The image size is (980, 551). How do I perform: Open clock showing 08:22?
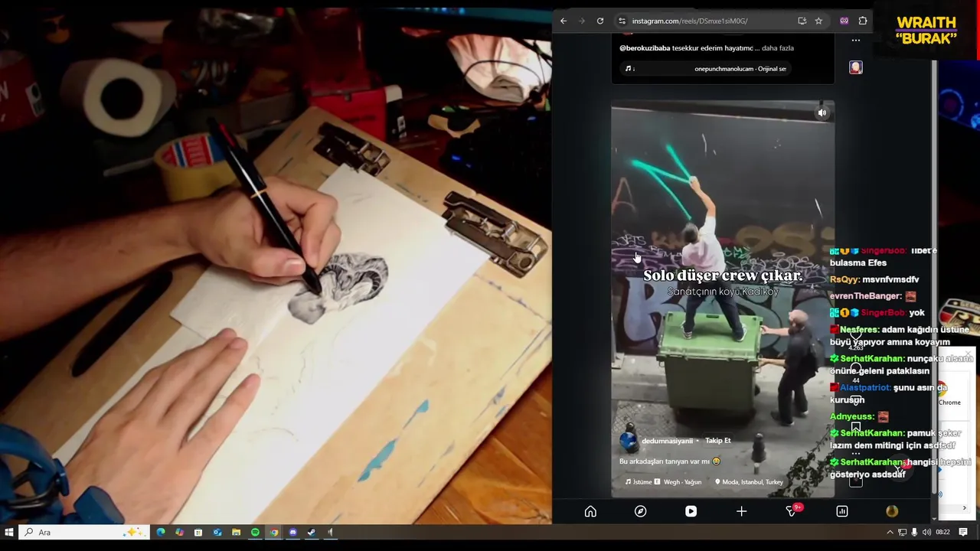click(942, 532)
